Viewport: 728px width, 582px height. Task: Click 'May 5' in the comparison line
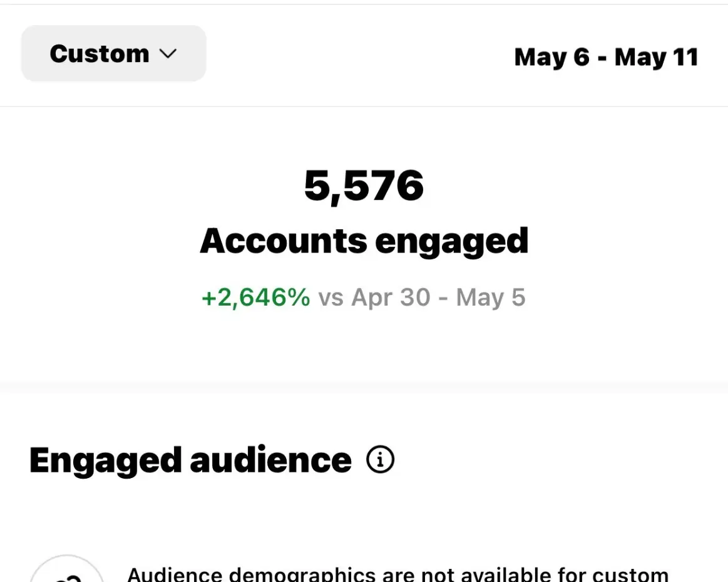point(491,298)
